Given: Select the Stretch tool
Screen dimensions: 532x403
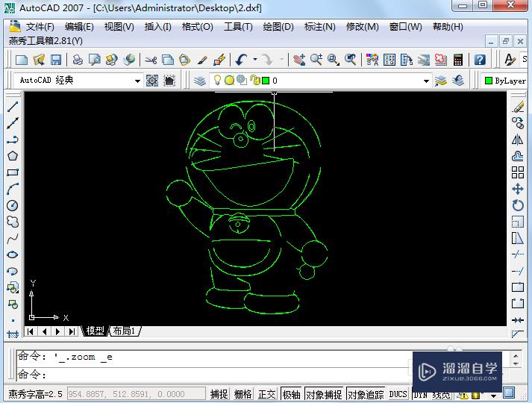Looking at the screenshot, I should [x=518, y=238].
